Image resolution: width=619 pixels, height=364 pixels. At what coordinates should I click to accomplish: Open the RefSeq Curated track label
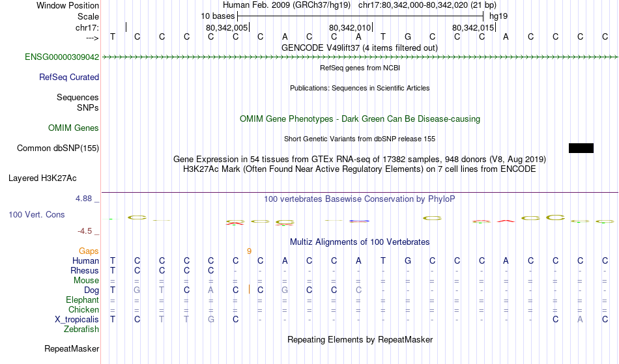tap(69, 77)
